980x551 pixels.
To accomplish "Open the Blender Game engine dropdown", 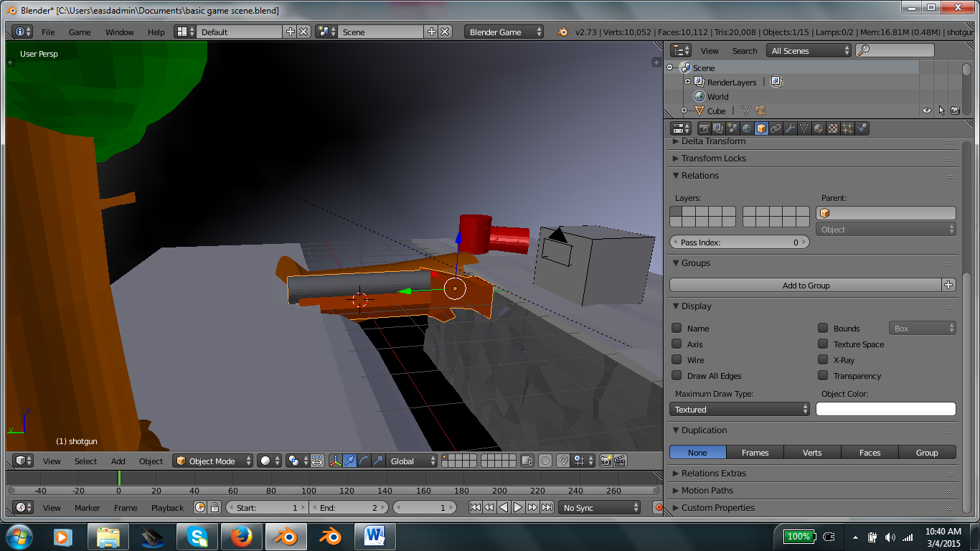I will tap(505, 32).
